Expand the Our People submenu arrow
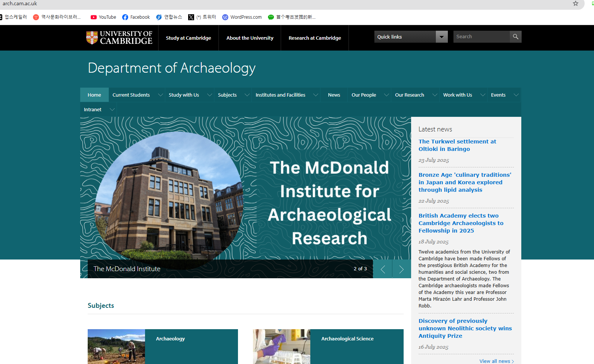 click(x=386, y=95)
